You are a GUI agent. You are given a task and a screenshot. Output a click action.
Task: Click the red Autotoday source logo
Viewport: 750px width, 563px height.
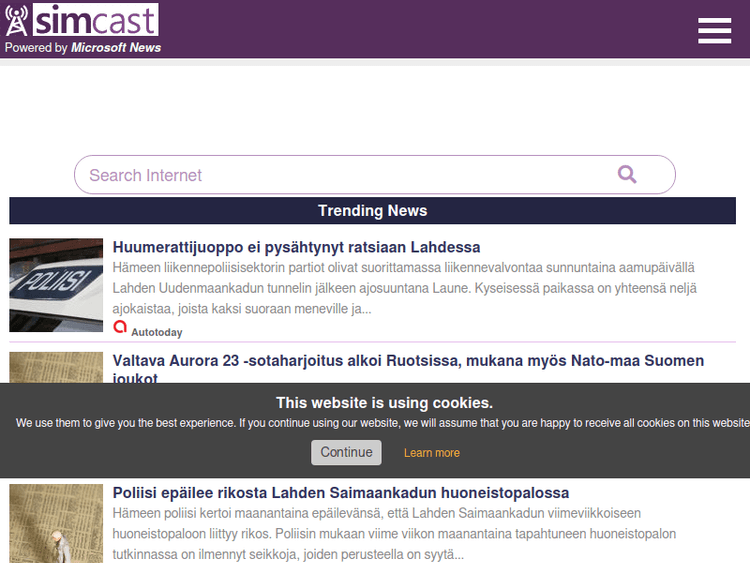coord(120,327)
